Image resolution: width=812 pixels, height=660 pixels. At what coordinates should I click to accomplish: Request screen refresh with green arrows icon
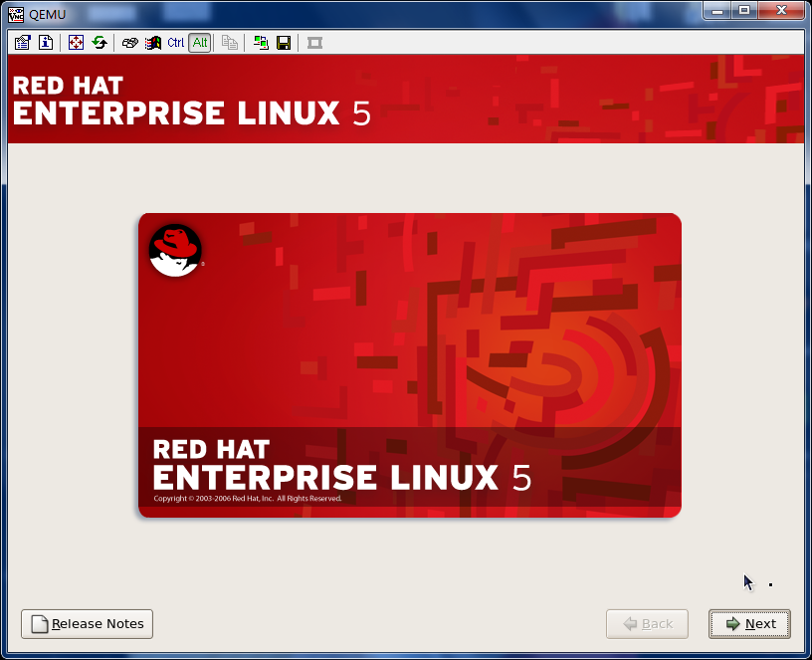100,43
